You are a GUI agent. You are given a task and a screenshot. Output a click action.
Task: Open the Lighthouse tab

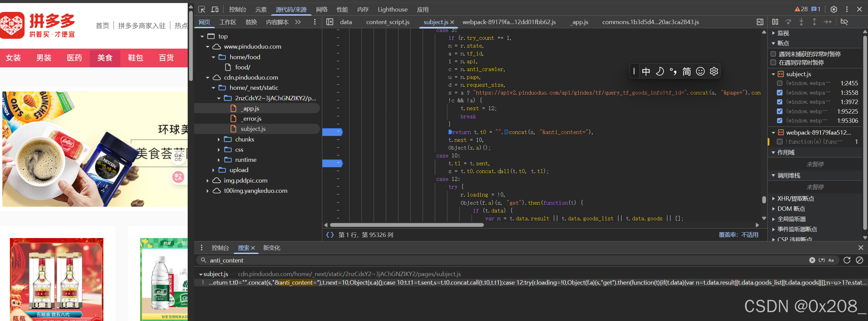point(392,10)
